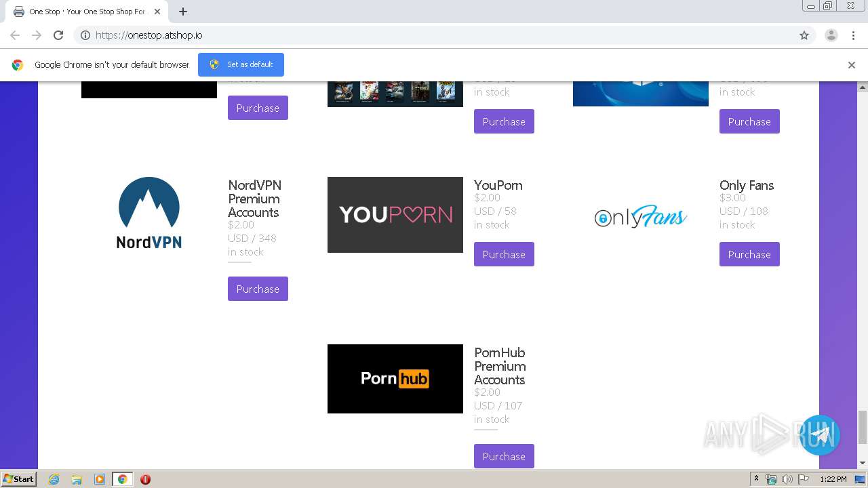Click the page scrollbar down arrow
Image resolution: width=868 pixels, height=488 pixels.
(863, 463)
